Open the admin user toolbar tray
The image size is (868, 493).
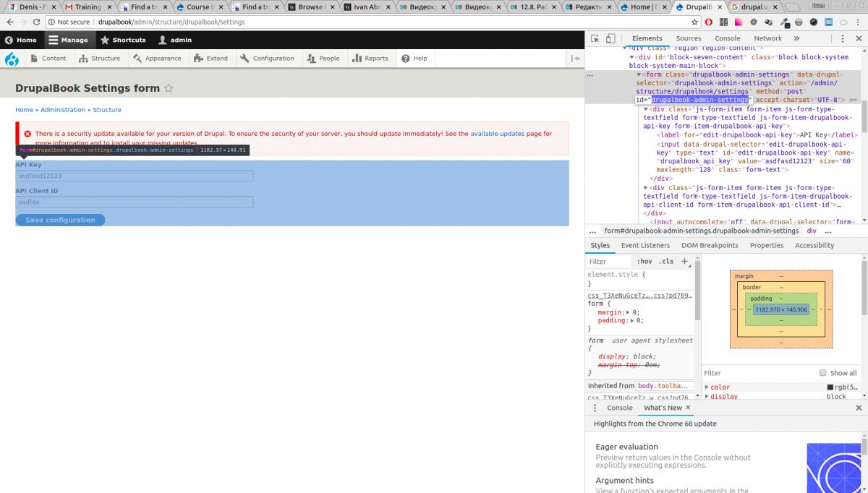click(175, 40)
